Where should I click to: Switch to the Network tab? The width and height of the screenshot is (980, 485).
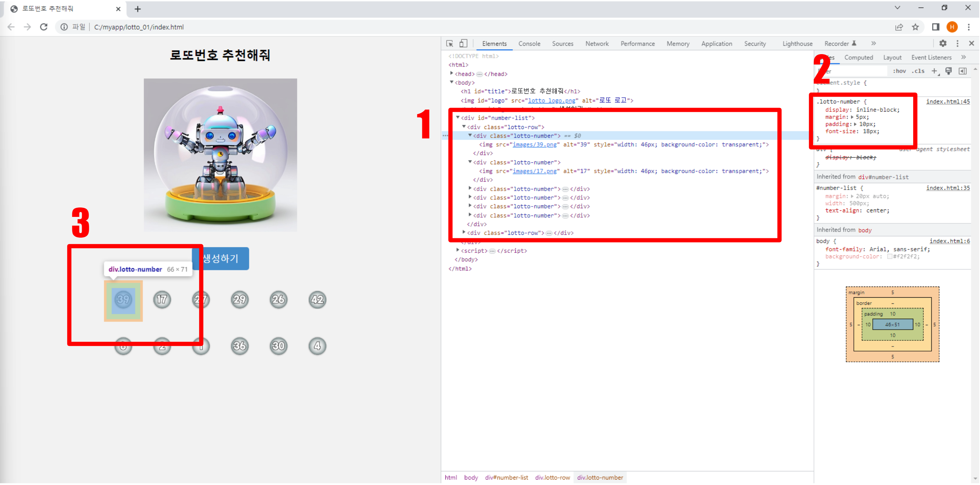597,44
